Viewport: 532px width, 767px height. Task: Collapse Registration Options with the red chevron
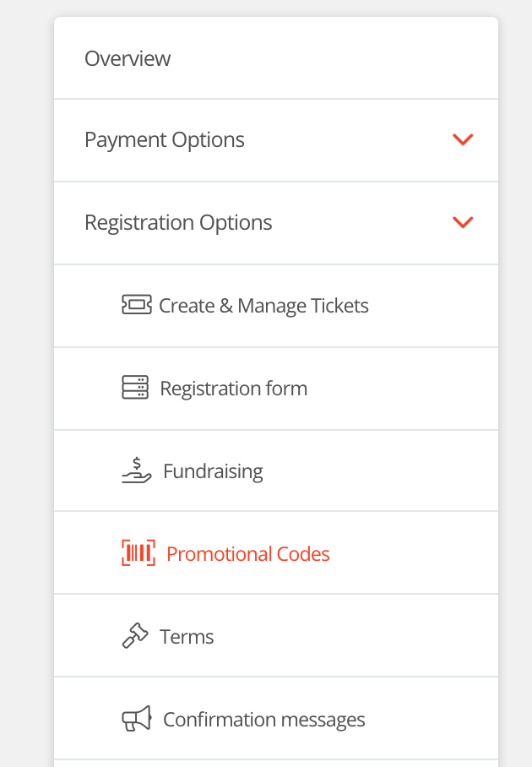tap(463, 222)
